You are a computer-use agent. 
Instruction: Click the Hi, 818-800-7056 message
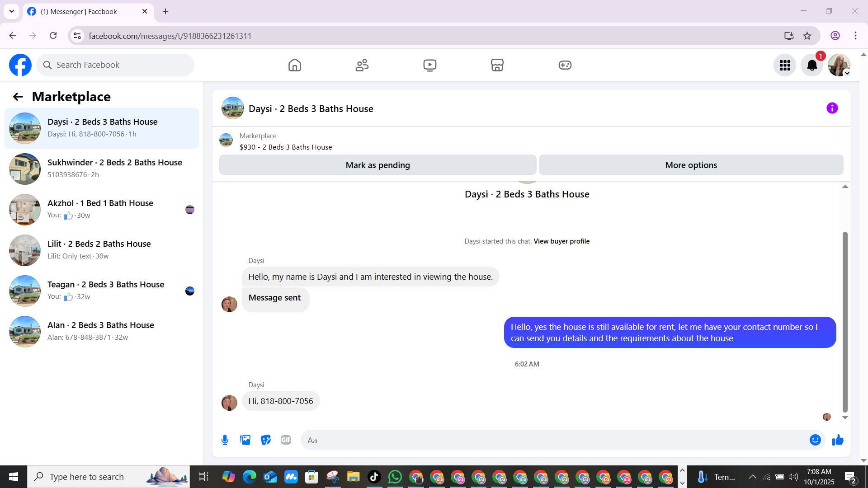(x=281, y=401)
